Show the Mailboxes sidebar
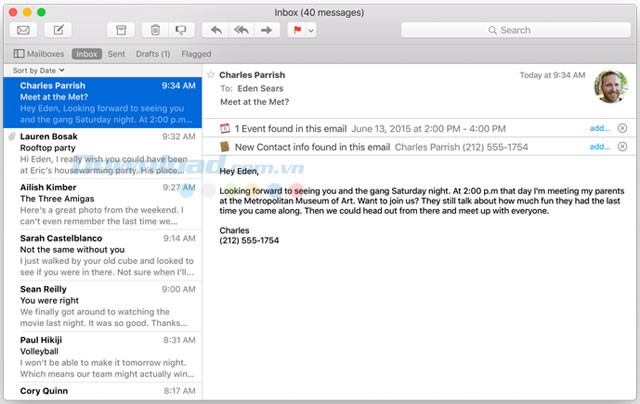Image resolution: width=640 pixels, height=404 pixels. (x=39, y=54)
